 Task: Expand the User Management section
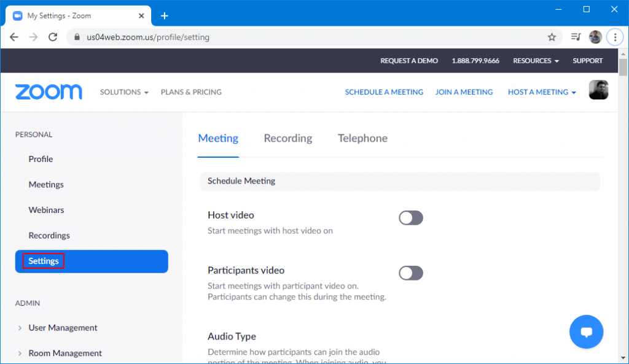[61, 328]
